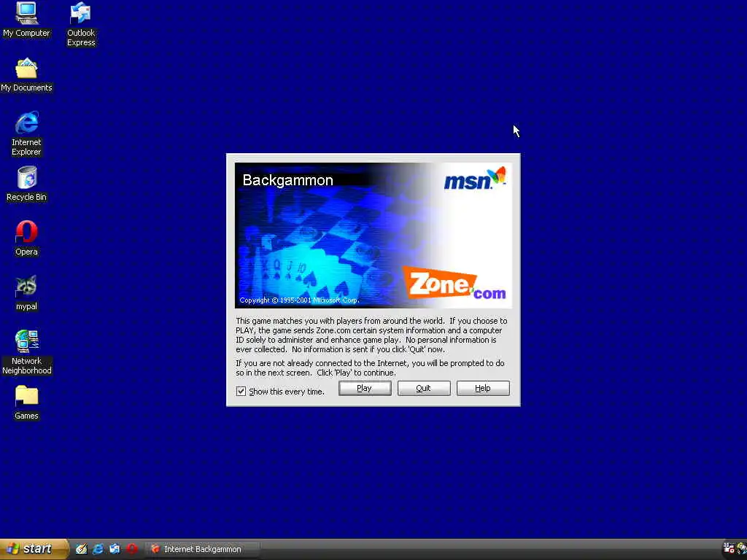Click the paragraph starting 'This game matches you'
Viewport: 747px width, 560px height.
371,335
